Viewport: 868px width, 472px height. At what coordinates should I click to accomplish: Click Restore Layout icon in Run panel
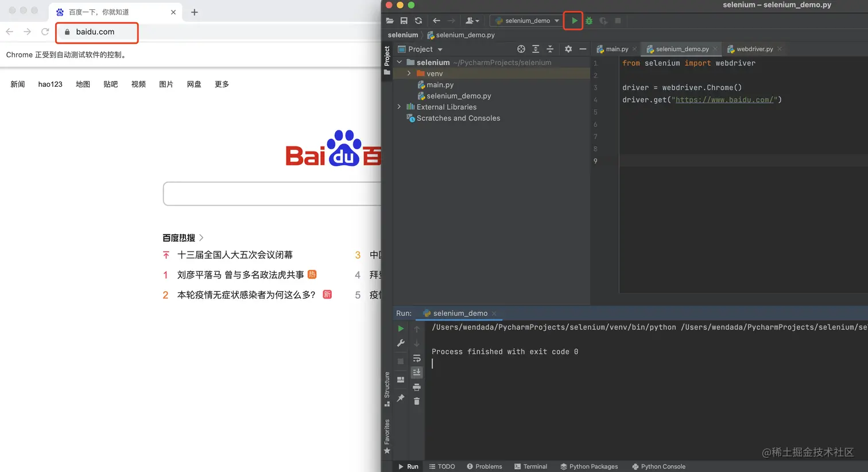[401, 380]
